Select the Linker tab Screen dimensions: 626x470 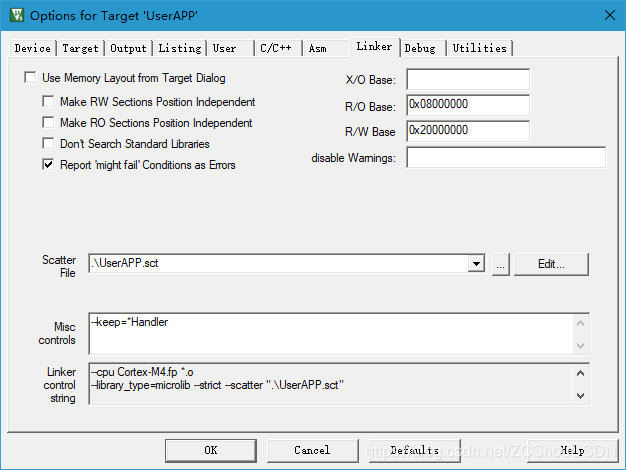[374, 47]
